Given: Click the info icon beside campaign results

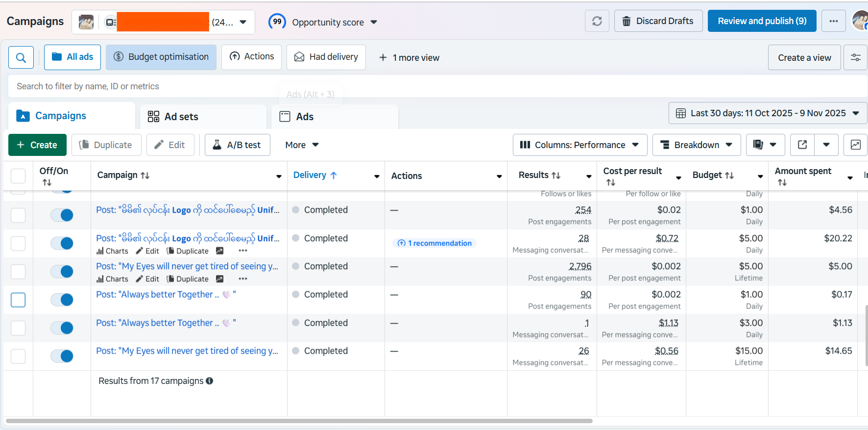Looking at the screenshot, I should (210, 381).
